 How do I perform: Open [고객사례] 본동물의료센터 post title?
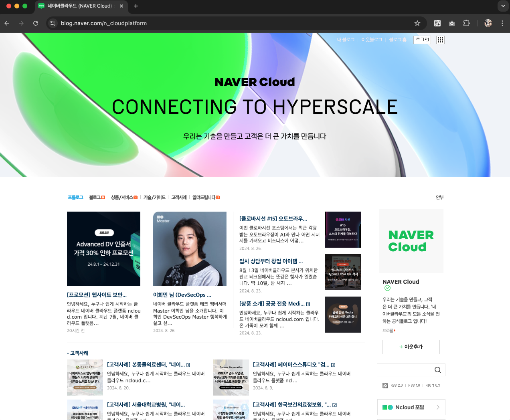146,365
